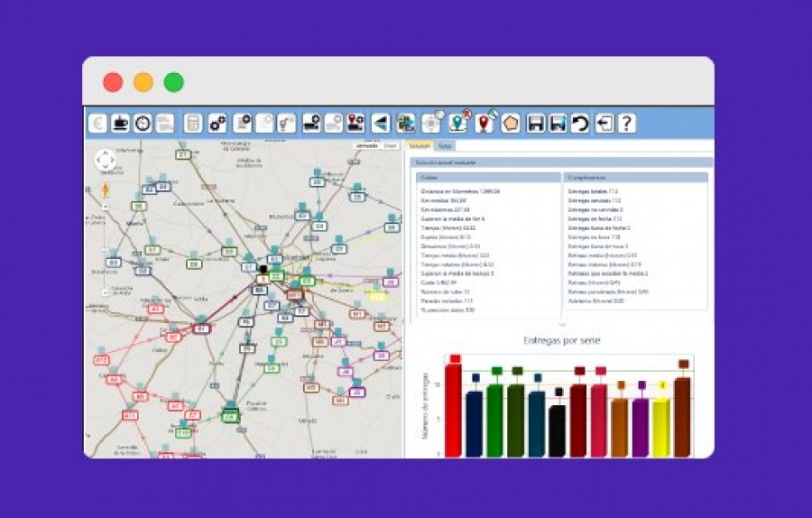Click the Entregas totales row
Viewport: 812px width, 518px height.
(593, 191)
